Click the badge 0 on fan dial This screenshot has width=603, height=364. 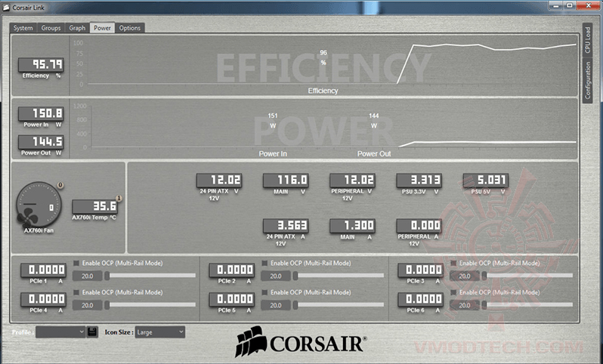[60, 185]
